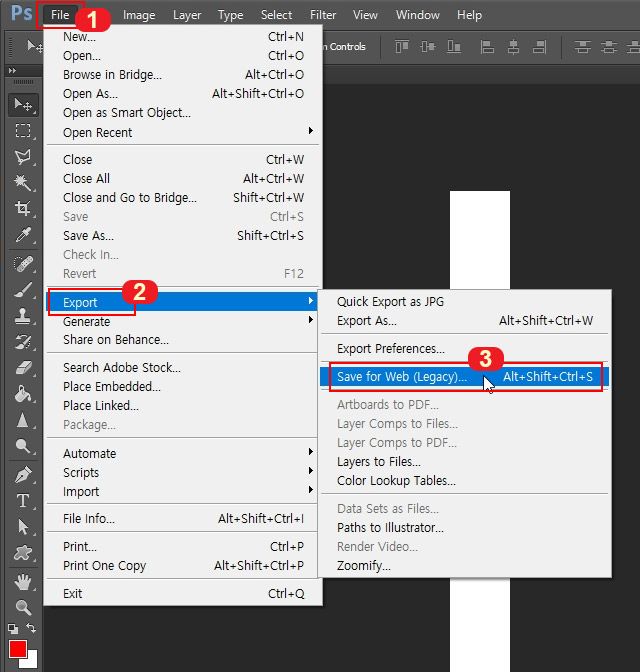Select the Rectangular Marquee tool
The image size is (640, 672).
23,130
